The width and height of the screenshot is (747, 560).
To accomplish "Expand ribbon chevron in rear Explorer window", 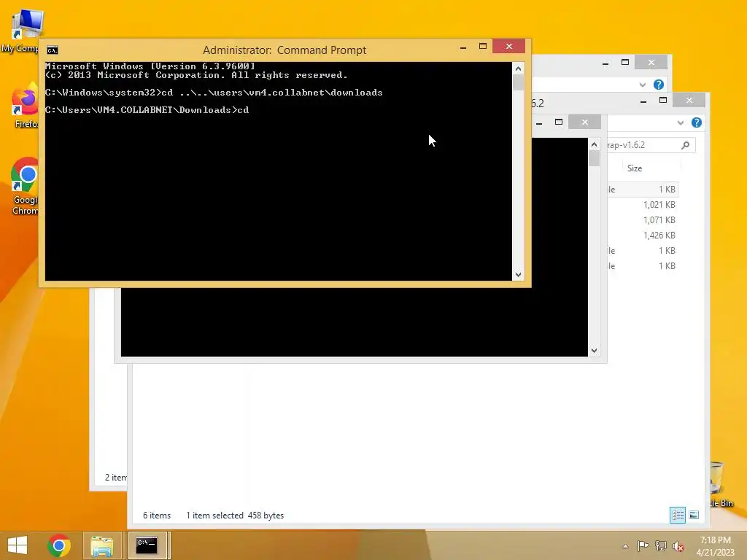I will coord(642,85).
